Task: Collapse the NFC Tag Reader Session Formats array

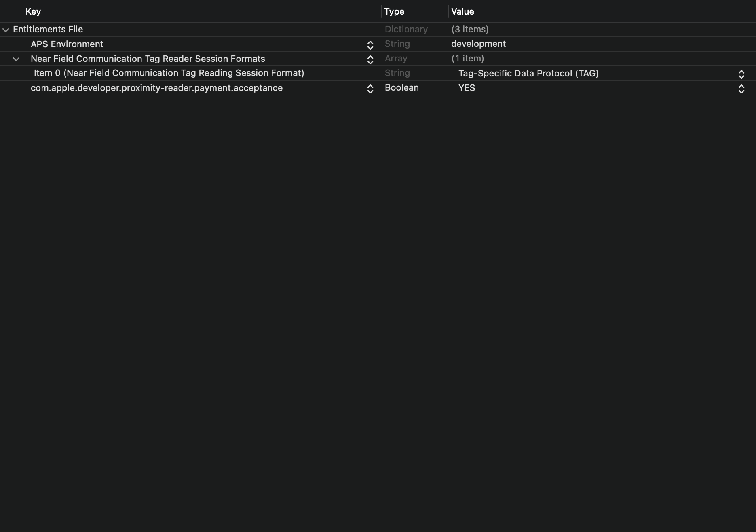Action: coord(16,59)
